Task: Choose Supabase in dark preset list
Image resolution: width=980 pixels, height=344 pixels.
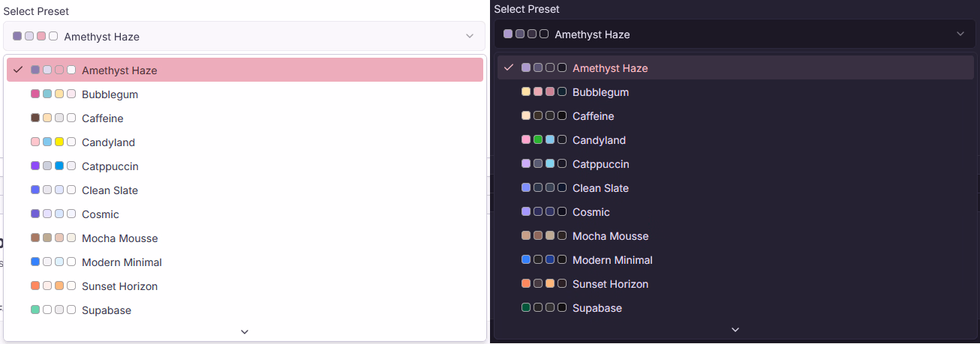Action: (735, 308)
